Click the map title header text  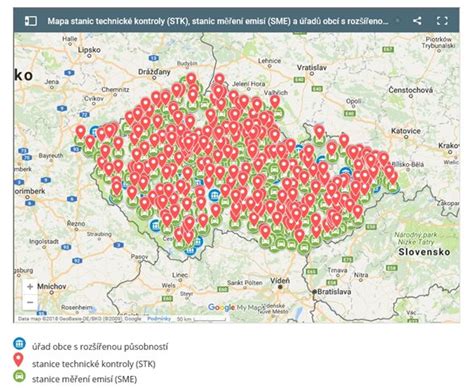click(218, 21)
